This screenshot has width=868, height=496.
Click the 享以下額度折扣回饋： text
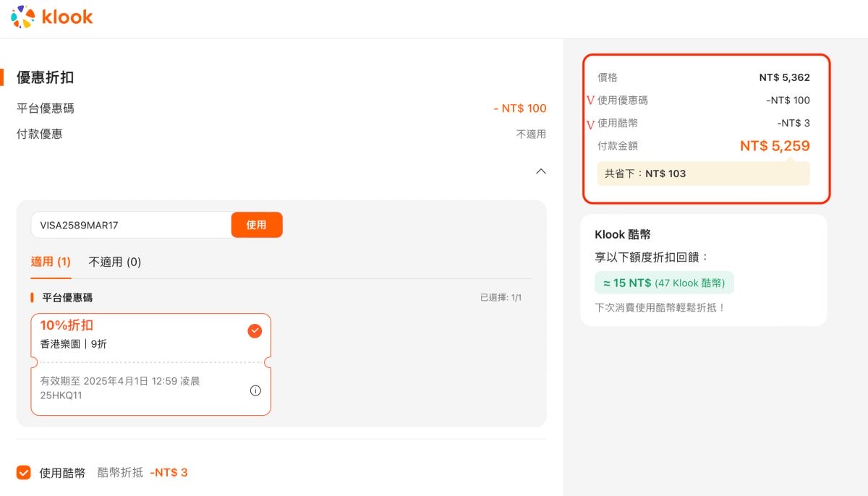652,257
